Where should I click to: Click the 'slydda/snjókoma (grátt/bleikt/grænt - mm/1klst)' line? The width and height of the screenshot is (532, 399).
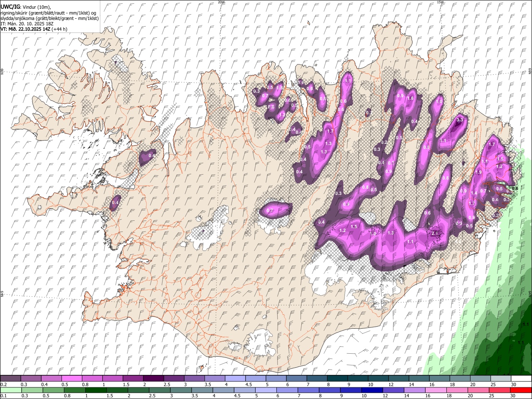click(x=49, y=18)
